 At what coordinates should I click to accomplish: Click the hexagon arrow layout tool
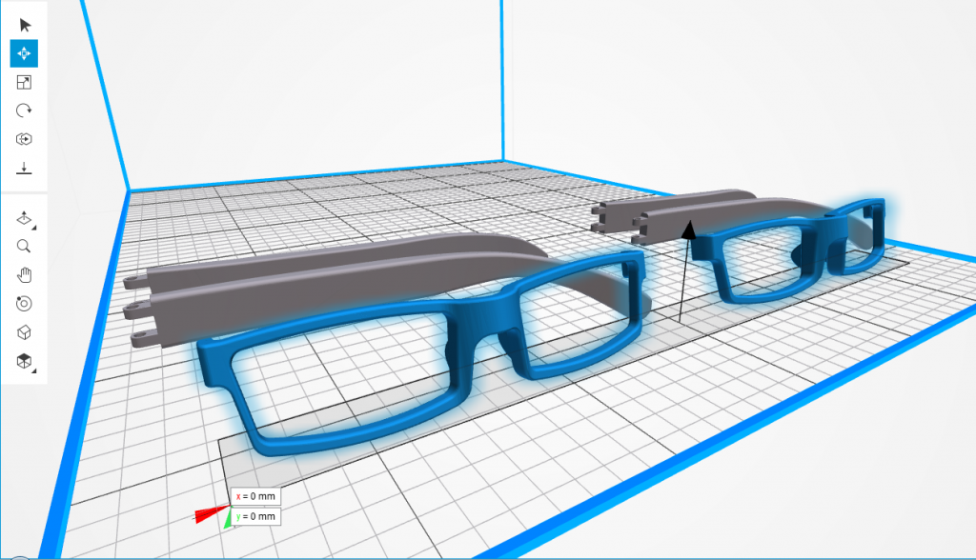click(x=25, y=139)
